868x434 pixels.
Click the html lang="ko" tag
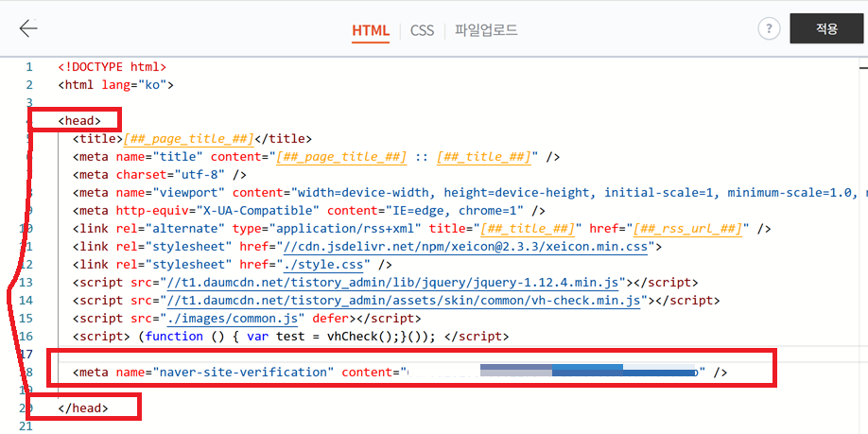pyautogui.click(x=115, y=85)
